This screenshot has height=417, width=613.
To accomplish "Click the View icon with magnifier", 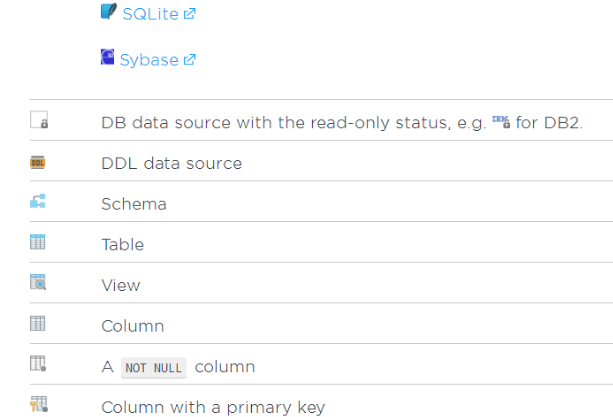I will click(x=39, y=283).
